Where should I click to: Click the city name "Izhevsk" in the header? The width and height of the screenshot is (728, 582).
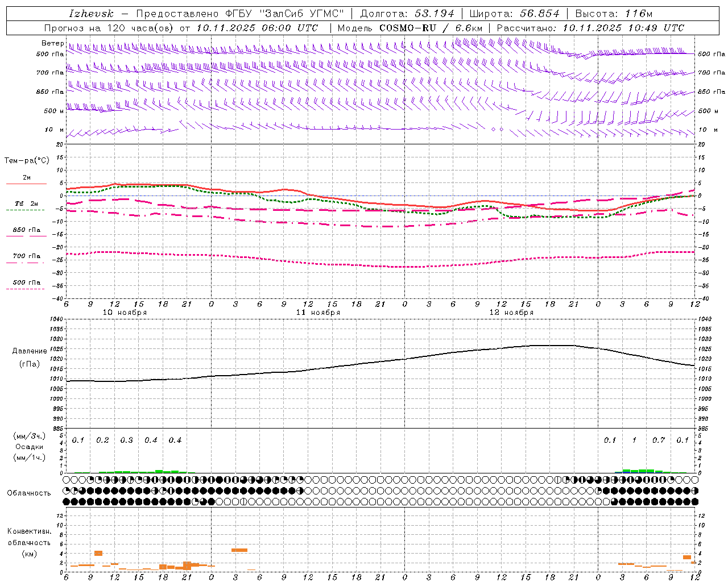pyautogui.click(x=91, y=14)
